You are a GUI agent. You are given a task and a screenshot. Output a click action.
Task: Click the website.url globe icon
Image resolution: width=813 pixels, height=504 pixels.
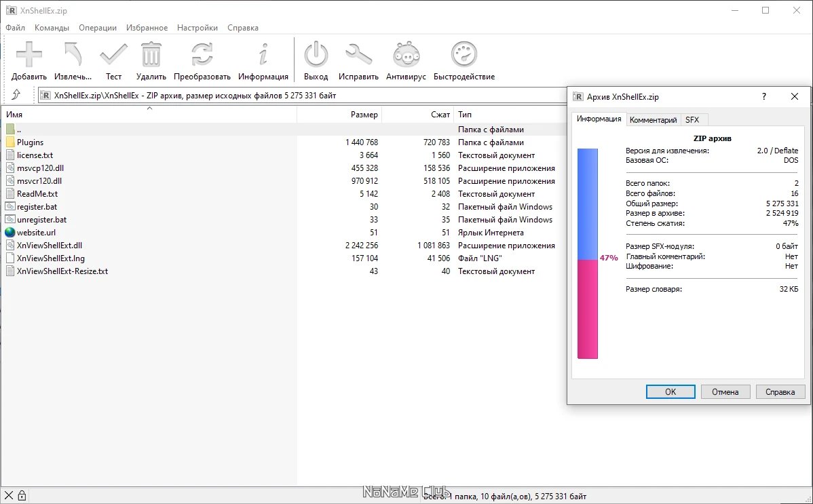[x=10, y=232]
